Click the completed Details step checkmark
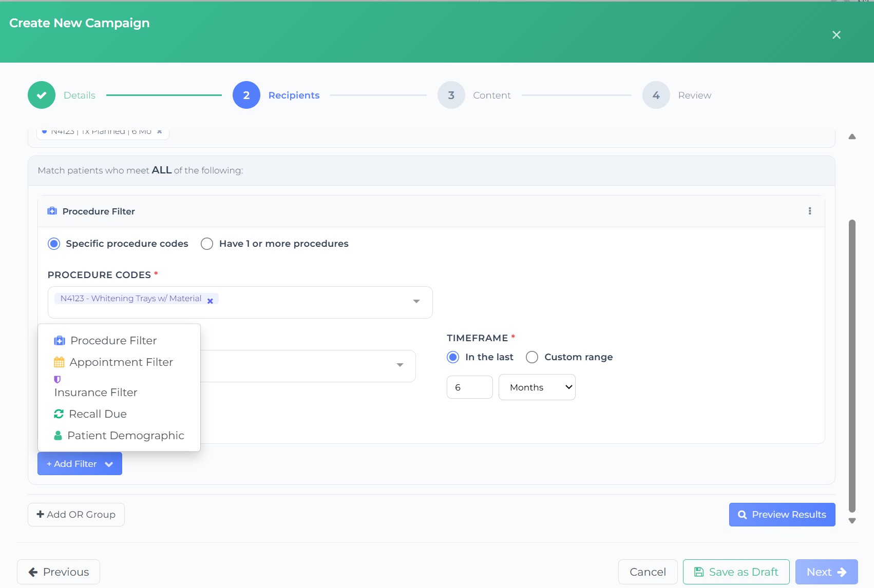 point(42,95)
